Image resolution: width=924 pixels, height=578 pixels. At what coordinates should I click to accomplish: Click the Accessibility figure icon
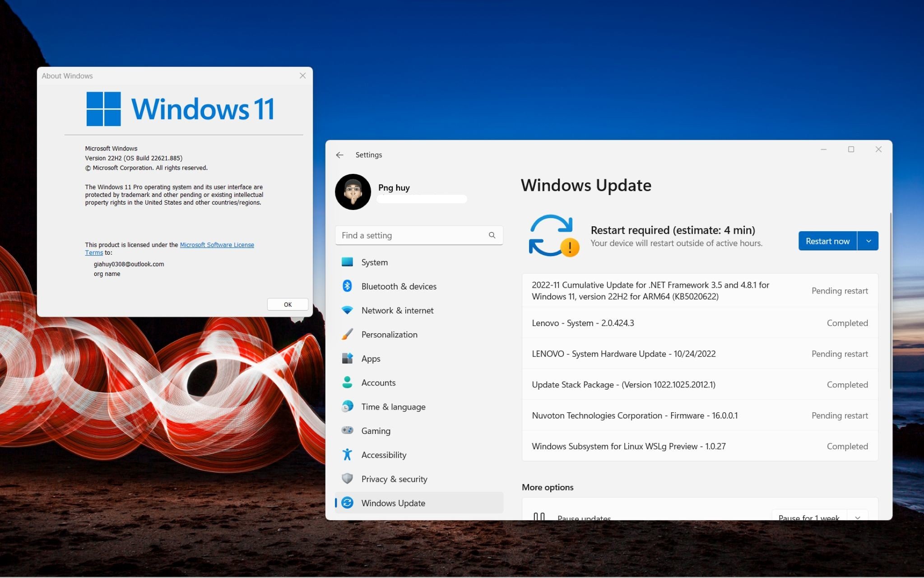347,454
